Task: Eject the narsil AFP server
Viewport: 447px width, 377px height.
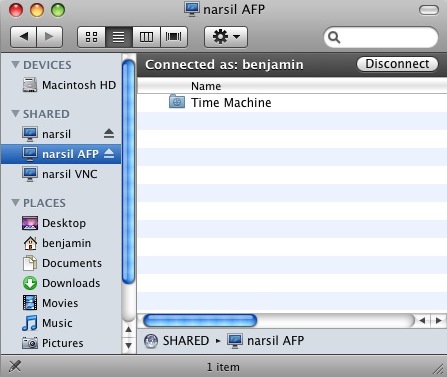Action: [x=109, y=154]
